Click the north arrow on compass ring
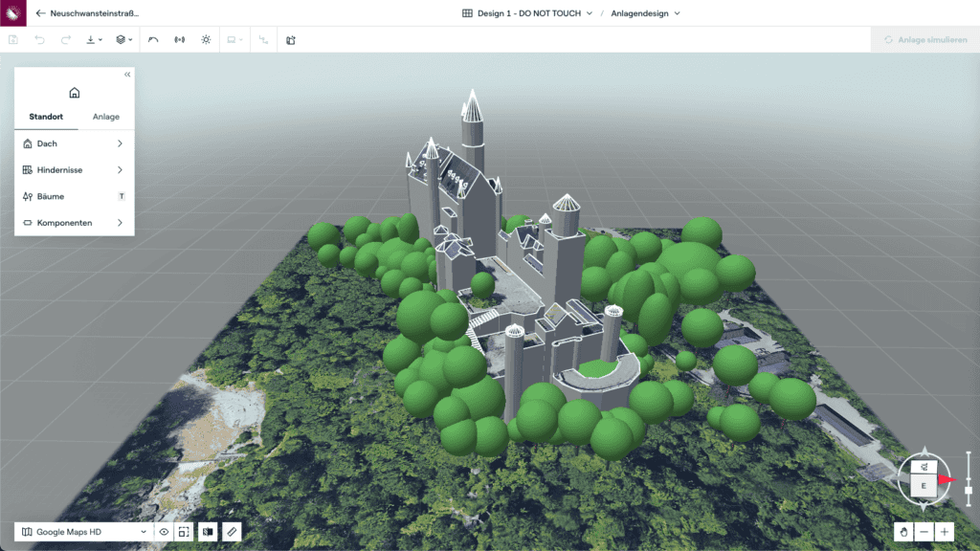 (924, 451)
